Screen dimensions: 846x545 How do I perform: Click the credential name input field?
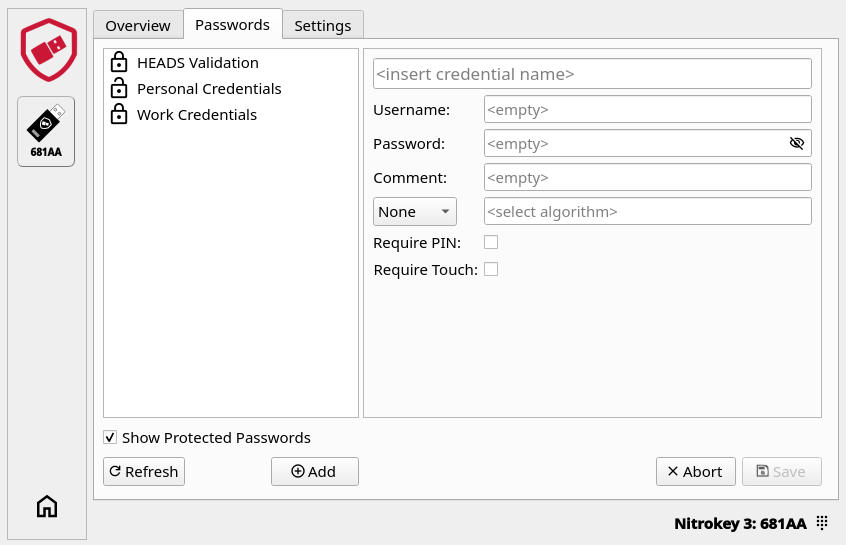click(x=591, y=74)
